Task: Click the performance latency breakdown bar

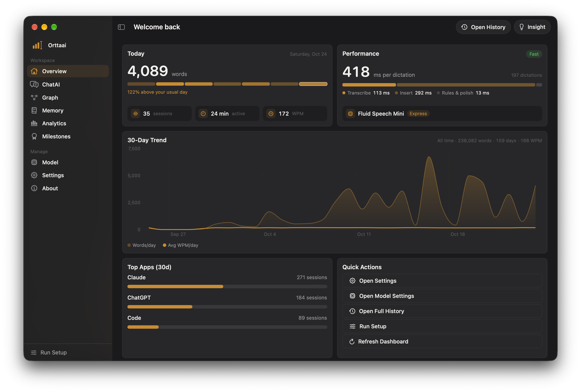Action: (x=442, y=85)
